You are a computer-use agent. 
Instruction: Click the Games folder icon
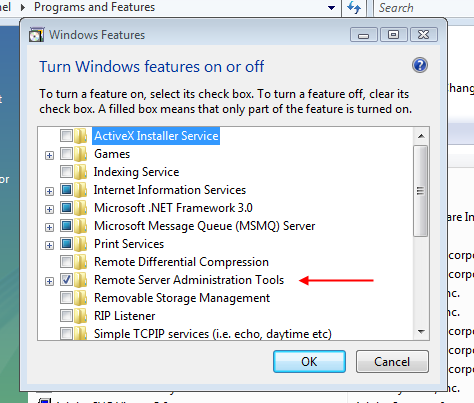[81, 154]
